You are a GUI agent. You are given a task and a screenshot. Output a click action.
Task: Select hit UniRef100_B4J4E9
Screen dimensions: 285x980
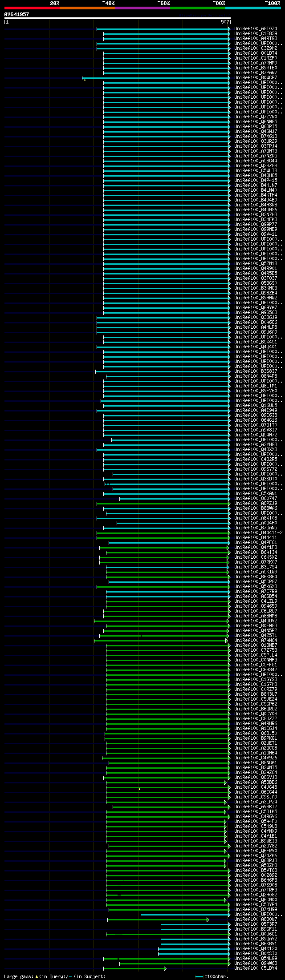point(256,200)
